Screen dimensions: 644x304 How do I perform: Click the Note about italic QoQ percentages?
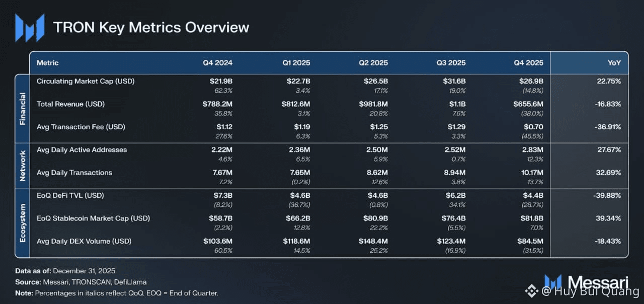[x=117, y=293]
